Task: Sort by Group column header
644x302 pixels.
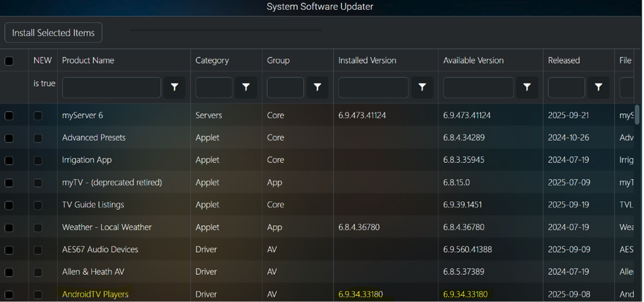Action: pos(278,60)
